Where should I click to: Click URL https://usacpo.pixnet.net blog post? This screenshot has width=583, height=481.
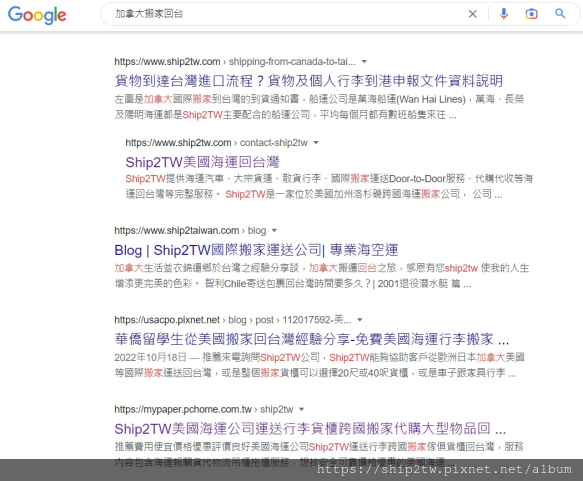coord(233,320)
